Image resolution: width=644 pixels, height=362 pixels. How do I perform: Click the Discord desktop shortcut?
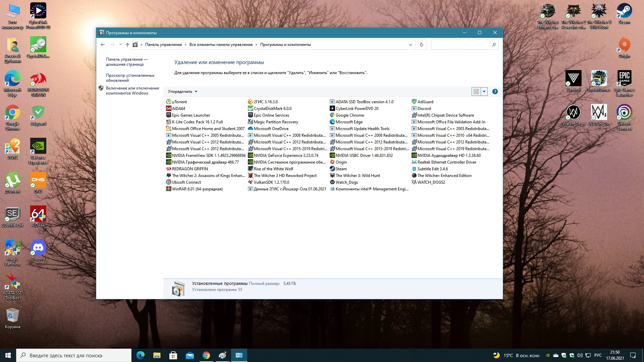[38, 250]
